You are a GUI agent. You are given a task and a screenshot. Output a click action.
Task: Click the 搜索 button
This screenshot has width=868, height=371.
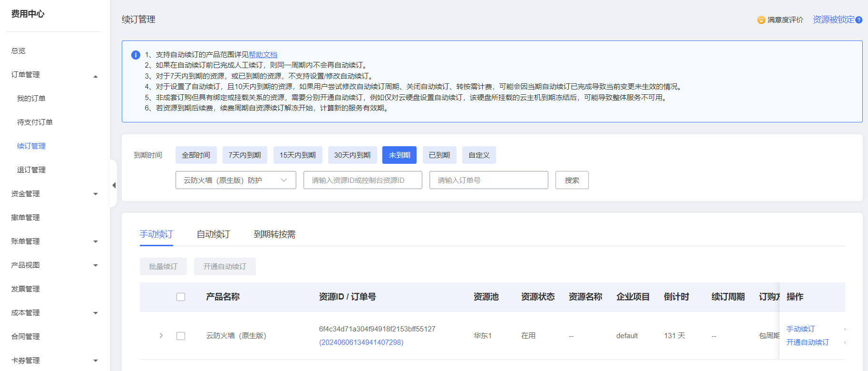tap(572, 180)
